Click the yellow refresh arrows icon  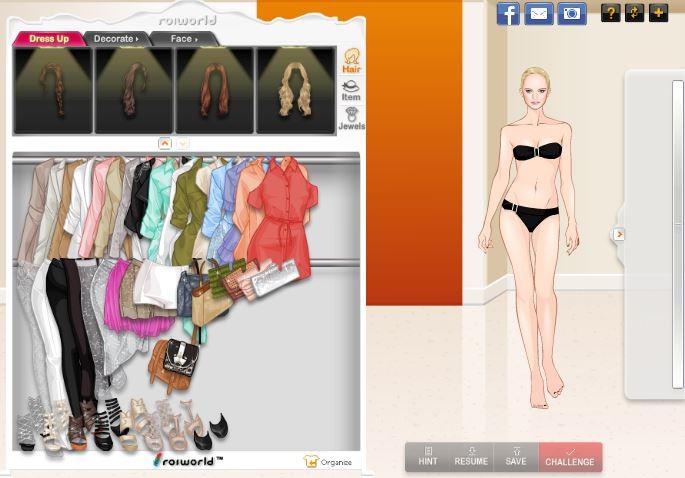tap(634, 13)
